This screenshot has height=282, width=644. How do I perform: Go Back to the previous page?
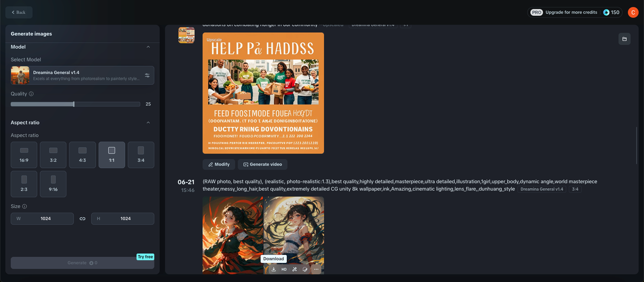pyautogui.click(x=19, y=12)
